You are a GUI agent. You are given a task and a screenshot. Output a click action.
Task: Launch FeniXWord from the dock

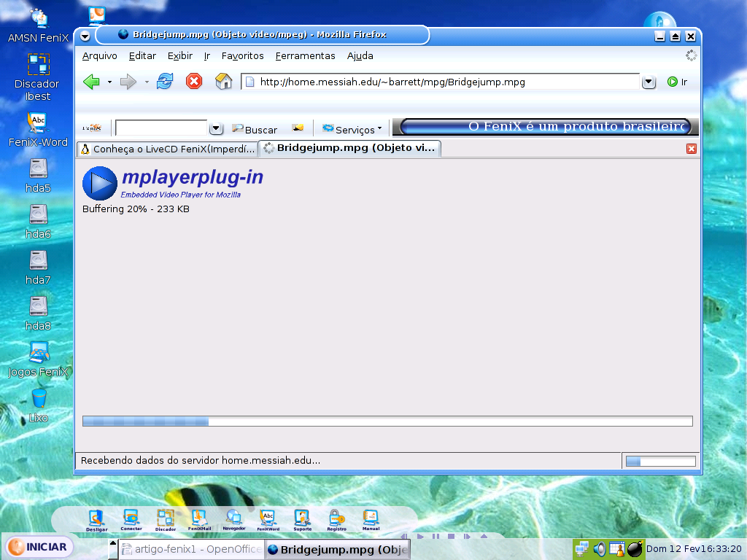[268, 520]
